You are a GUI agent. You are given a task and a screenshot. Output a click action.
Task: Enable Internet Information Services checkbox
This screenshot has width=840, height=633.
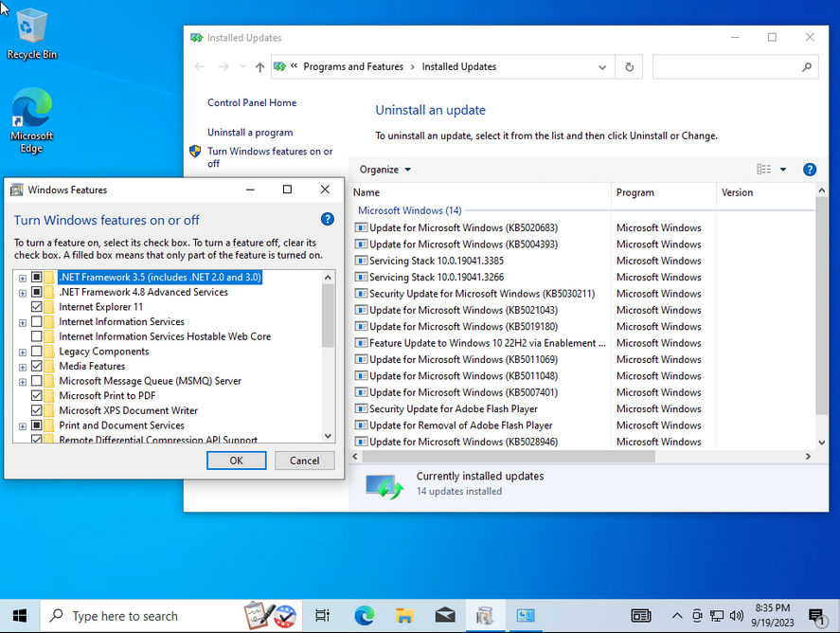36,321
